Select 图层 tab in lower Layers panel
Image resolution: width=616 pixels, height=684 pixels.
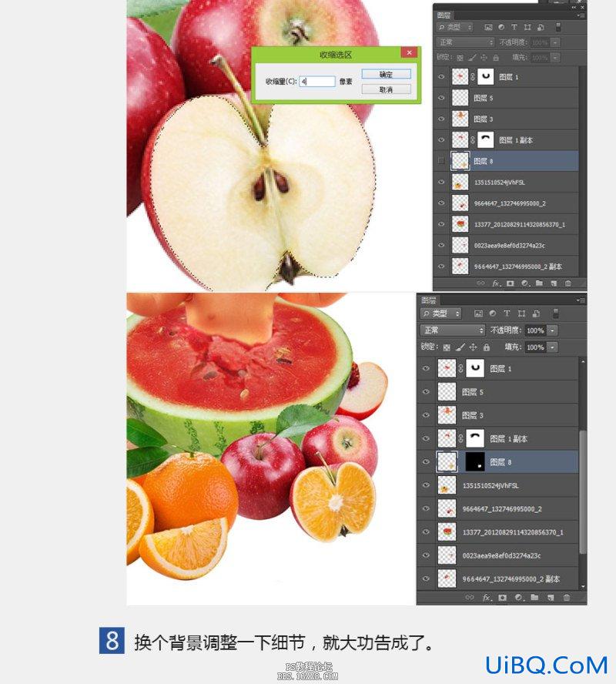[x=429, y=300]
